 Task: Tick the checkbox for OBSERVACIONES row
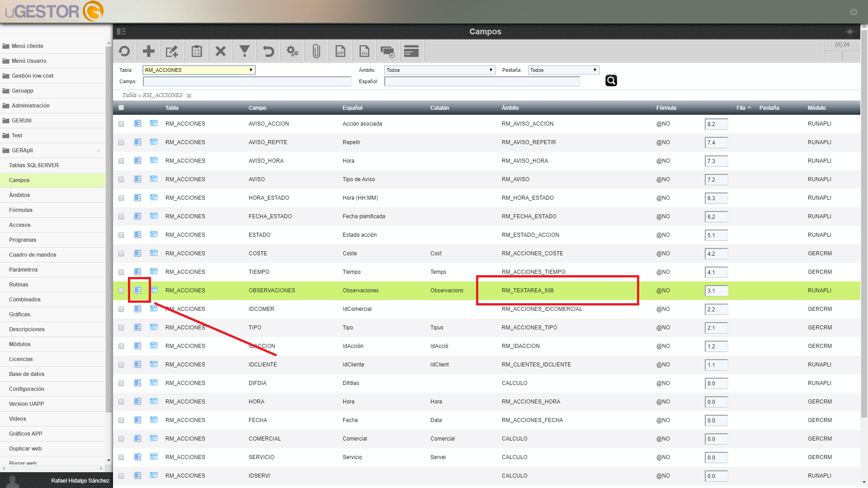pos(121,291)
